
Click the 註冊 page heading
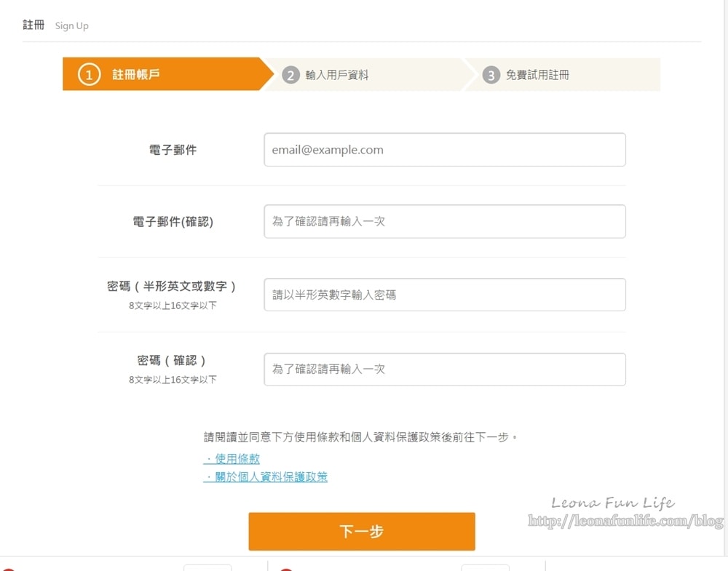coord(33,25)
